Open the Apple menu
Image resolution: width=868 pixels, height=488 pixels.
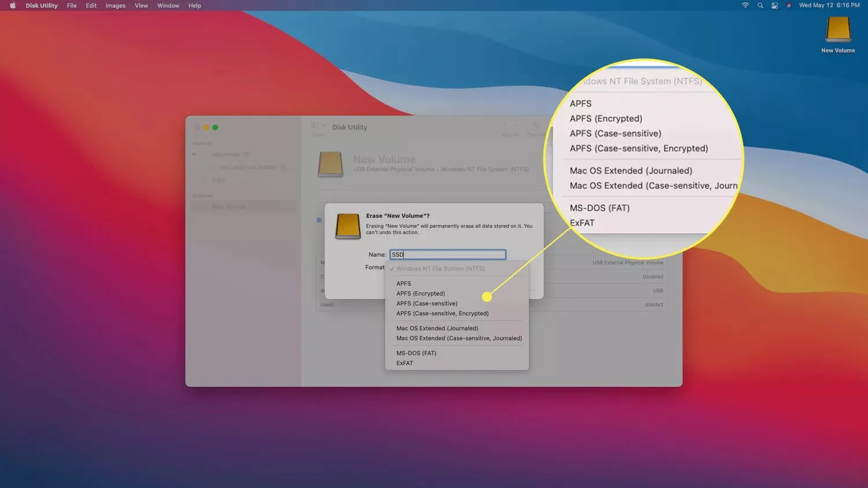point(13,6)
